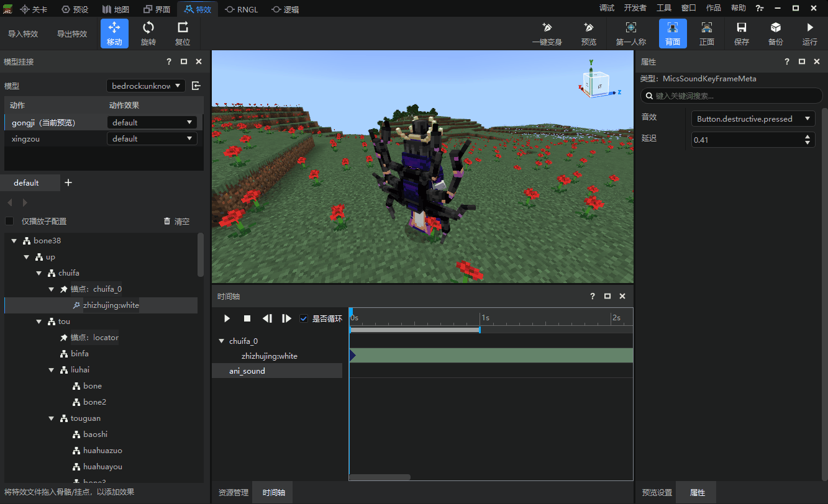Click 一键变身 transform button
The height and width of the screenshot is (504, 828).
click(547, 34)
